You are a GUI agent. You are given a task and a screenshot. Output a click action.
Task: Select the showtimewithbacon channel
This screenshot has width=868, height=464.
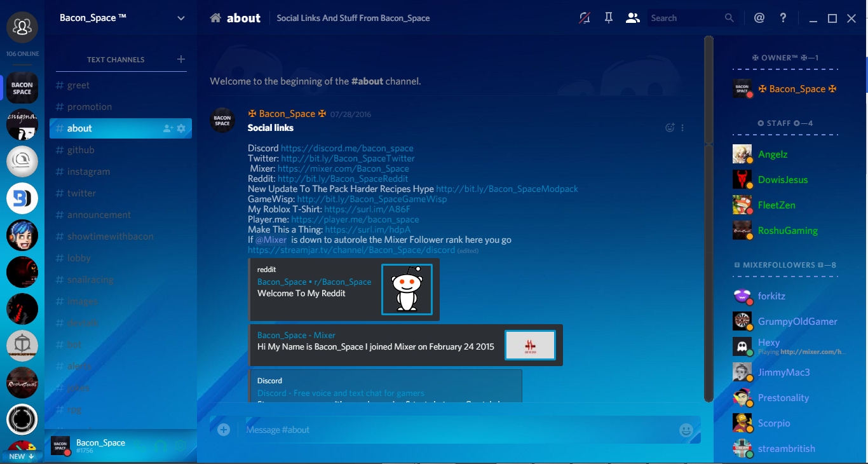[121, 236]
